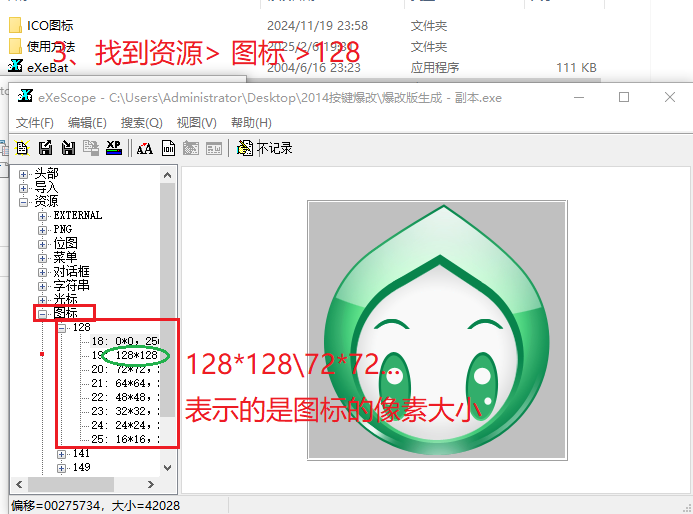
Task: Click the 不记录 log toolbar icon
Action: (264, 148)
